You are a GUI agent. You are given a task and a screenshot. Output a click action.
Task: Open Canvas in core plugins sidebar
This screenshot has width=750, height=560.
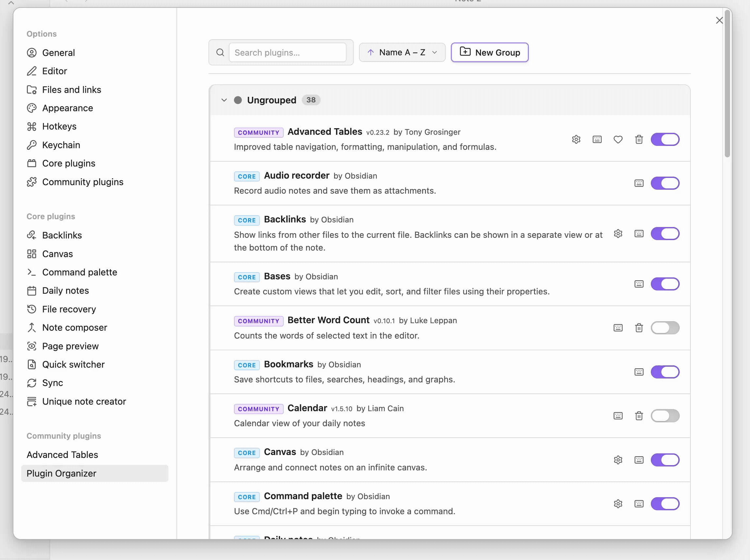pos(95,254)
